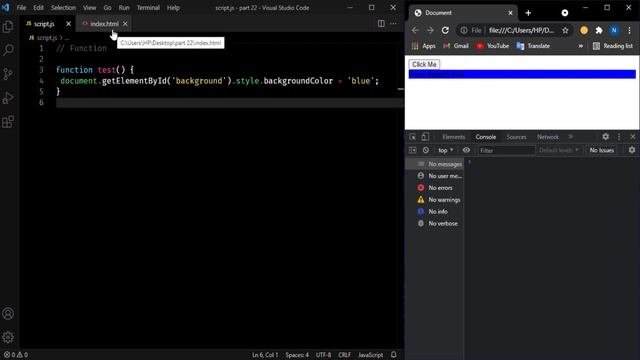This screenshot has width=640, height=360.
Task: Open the Source Control view
Action: point(8,74)
